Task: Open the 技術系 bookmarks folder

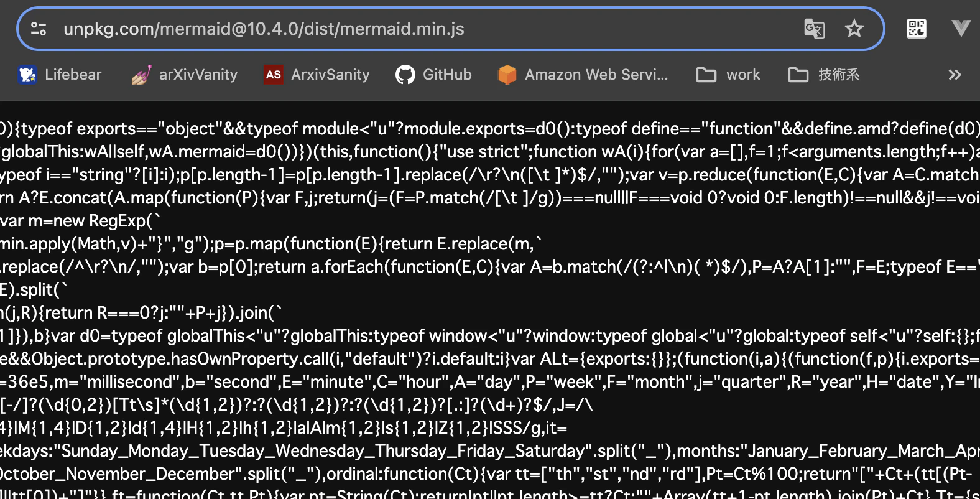Action: pyautogui.click(x=824, y=75)
